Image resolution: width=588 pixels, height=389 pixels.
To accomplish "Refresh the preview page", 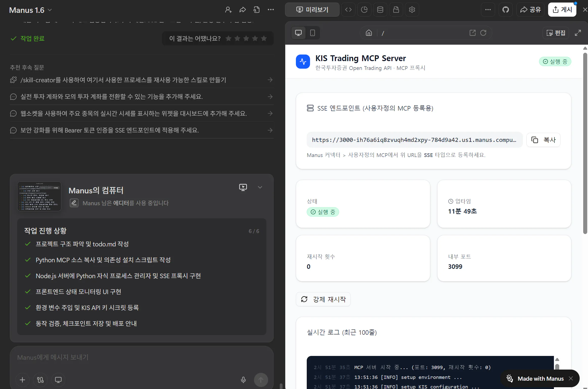I will pyautogui.click(x=483, y=33).
